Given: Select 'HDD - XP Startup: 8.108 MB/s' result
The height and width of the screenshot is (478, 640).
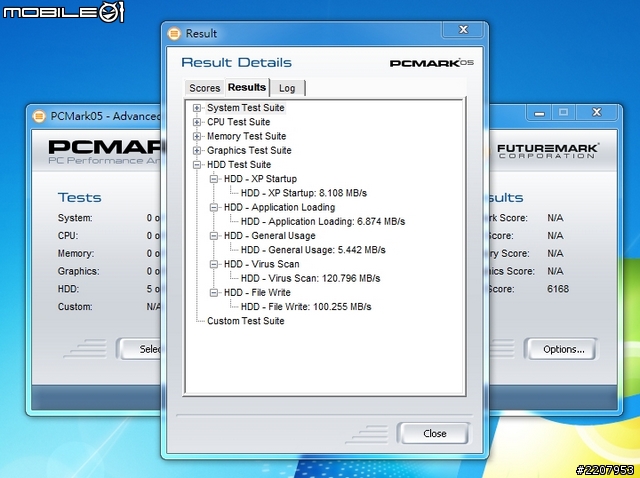Looking at the screenshot, I should click(304, 193).
